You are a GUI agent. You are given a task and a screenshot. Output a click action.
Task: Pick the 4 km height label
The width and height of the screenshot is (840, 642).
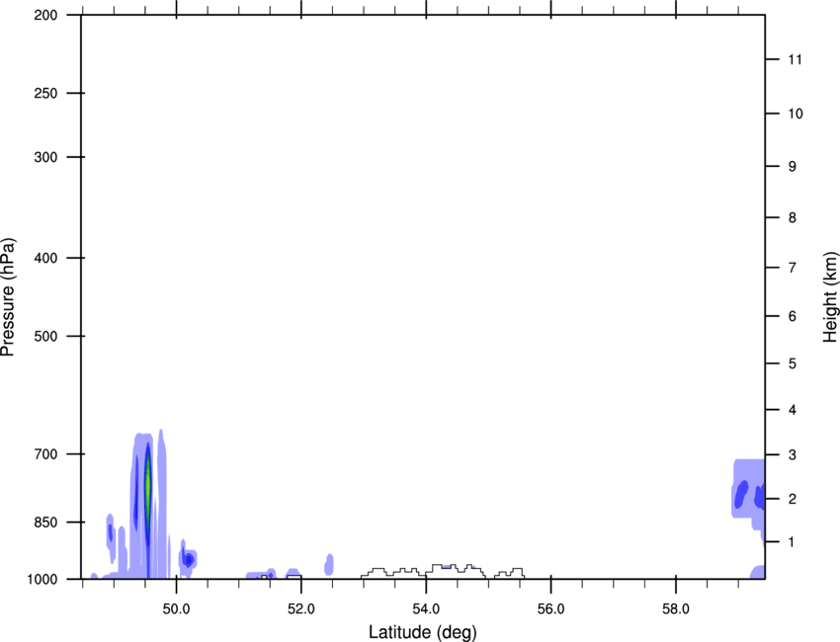pyautogui.click(x=793, y=410)
